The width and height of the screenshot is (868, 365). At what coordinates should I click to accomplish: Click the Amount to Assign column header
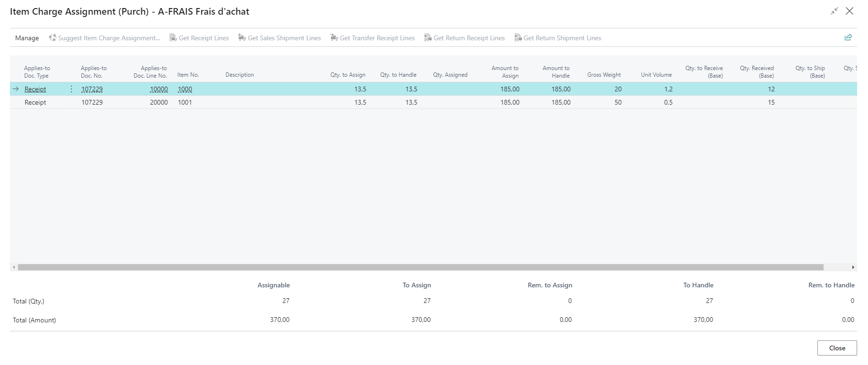pos(505,71)
